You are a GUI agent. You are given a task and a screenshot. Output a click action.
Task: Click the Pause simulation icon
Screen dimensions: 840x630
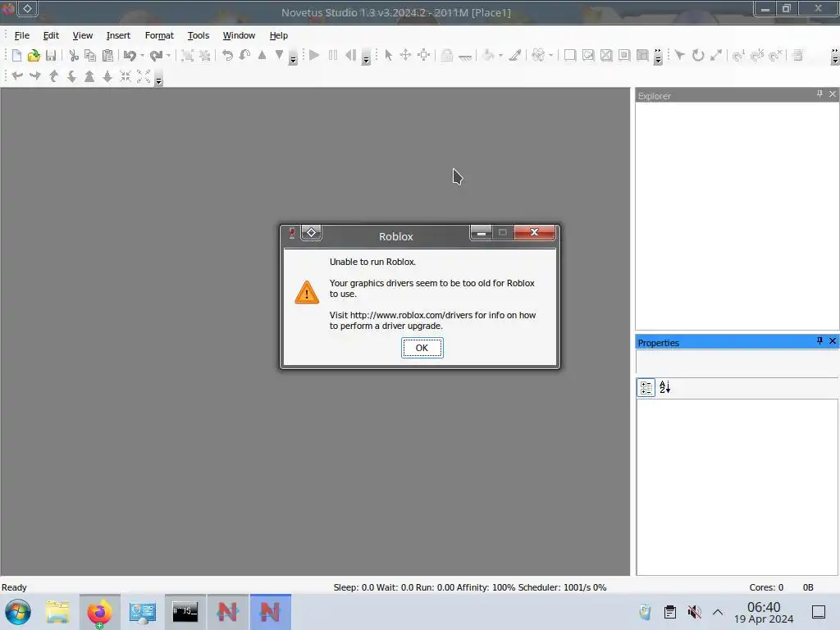[333, 55]
